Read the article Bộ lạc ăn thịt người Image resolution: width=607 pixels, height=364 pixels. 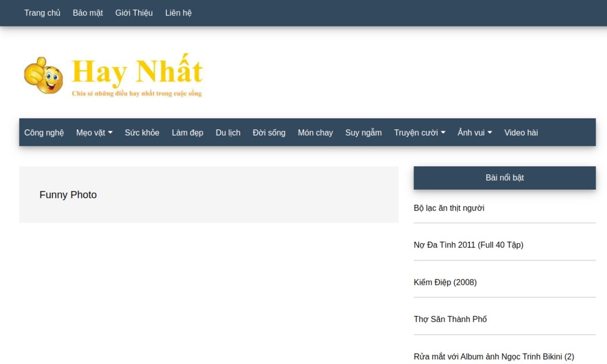point(449,208)
